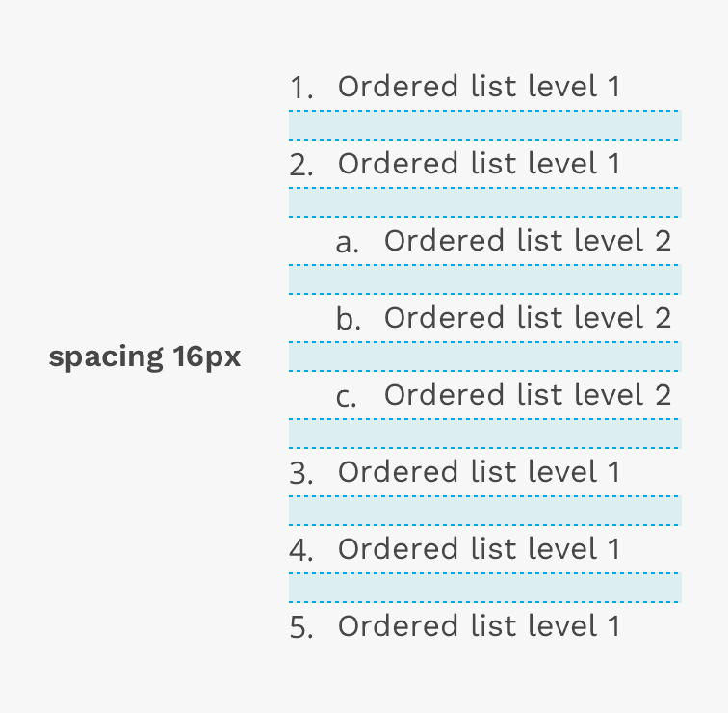This screenshot has height=713, width=728.
Task: Select the text of list item 1
Action: pos(479,87)
